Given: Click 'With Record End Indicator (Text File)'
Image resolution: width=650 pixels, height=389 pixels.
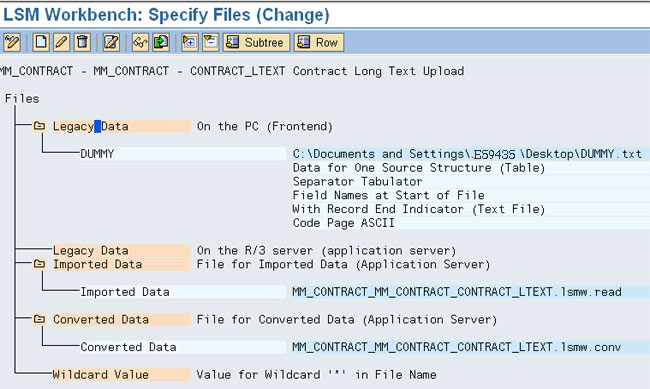Looking at the screenshot, I should click(419, 209).
